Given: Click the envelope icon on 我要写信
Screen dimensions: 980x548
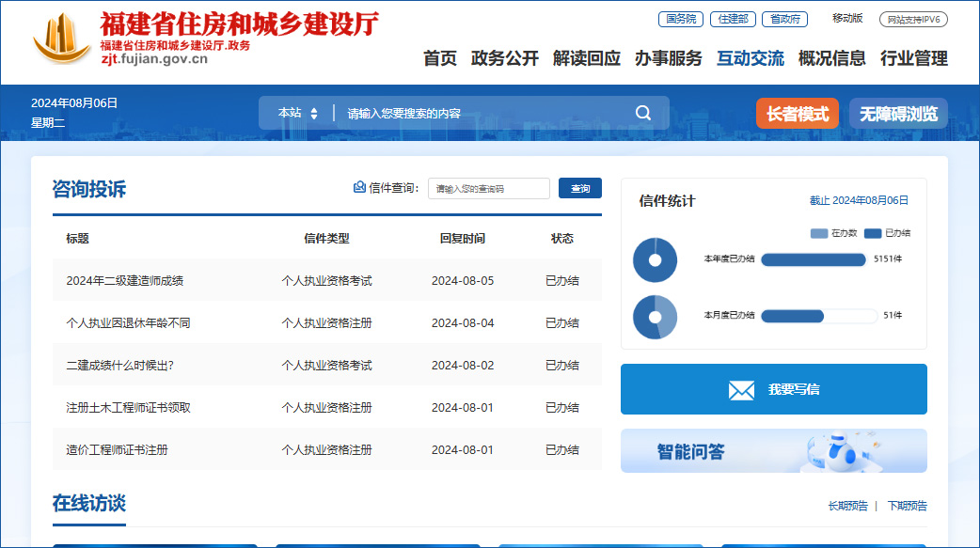Looking at the screenshot, I should point(741,390).
